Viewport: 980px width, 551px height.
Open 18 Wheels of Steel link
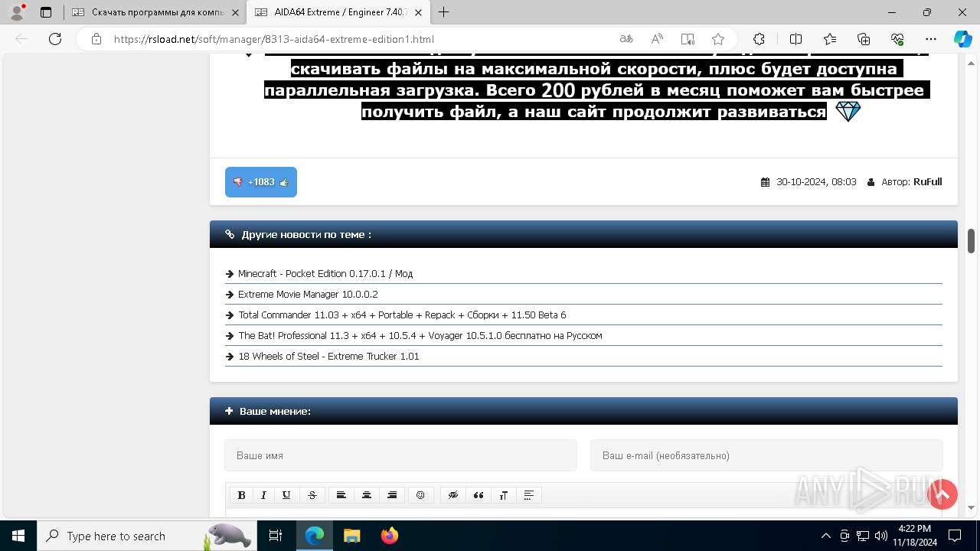click(x=328, y=356)
